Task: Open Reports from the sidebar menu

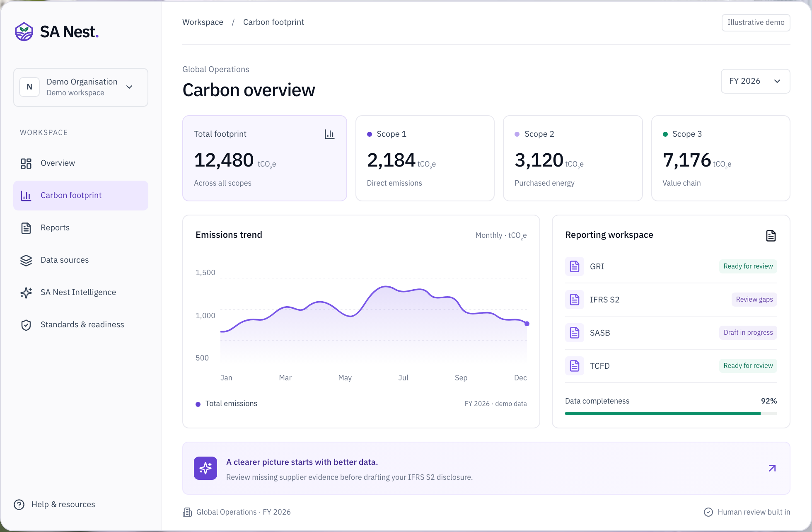Action: [x=81, y=228]
